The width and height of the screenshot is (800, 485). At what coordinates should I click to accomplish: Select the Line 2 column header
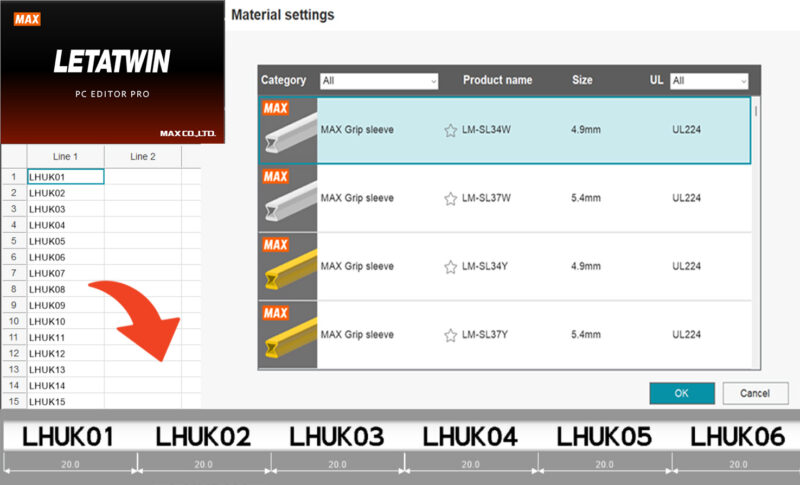143,156
